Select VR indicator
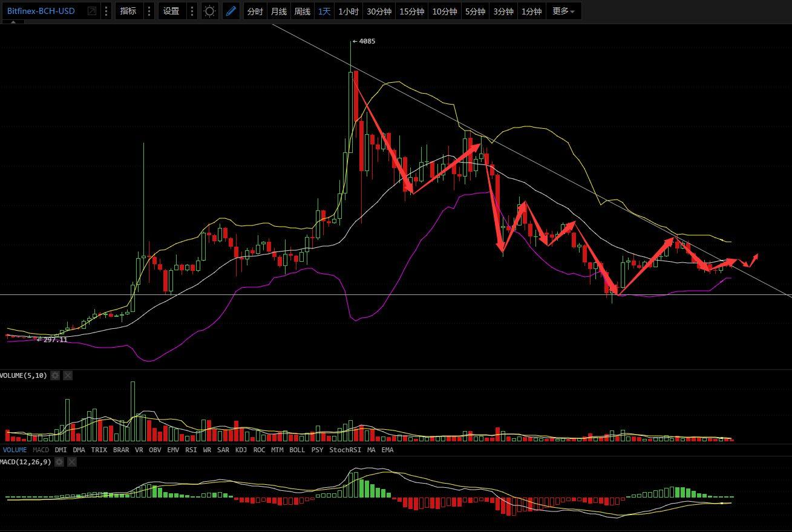Image resolution: width=792 pixels, height=532 pixels. pyautogui.click(x=139, y=450)
